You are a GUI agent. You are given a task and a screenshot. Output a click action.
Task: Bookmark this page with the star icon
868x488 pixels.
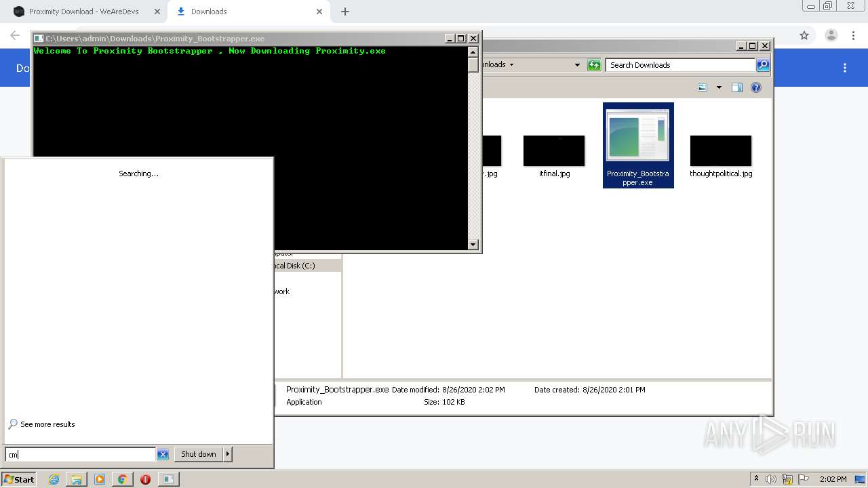coord(804,35)
